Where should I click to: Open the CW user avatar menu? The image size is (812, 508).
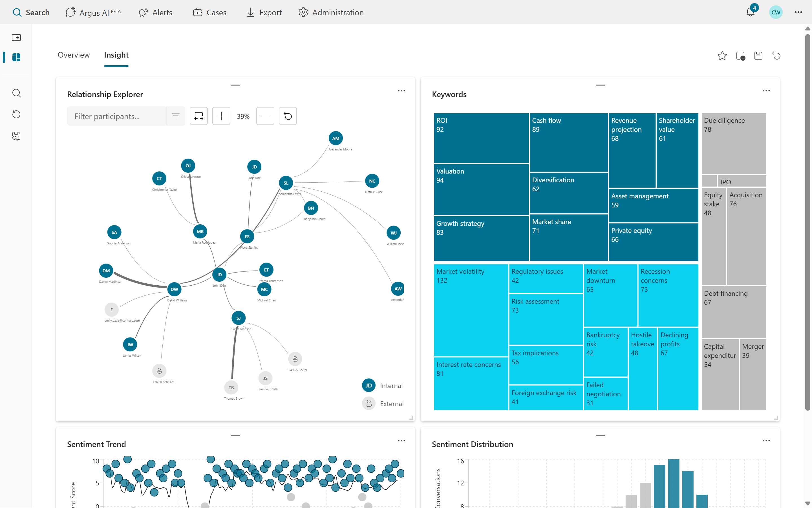pos(775,12)
